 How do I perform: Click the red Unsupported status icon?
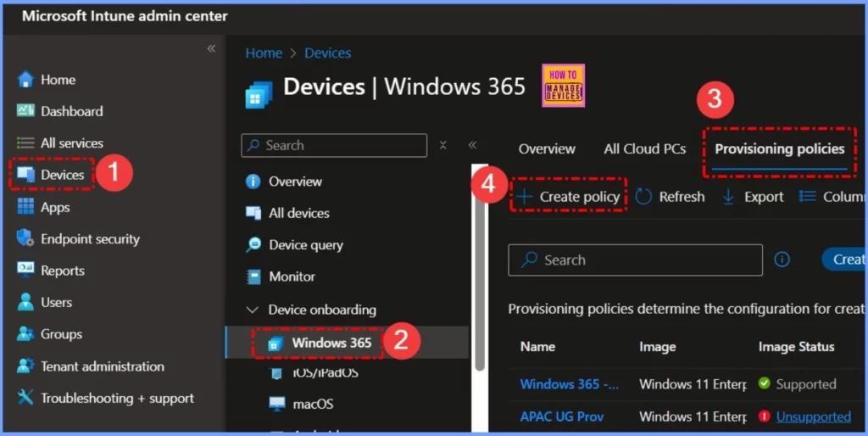tap(765, 416)
